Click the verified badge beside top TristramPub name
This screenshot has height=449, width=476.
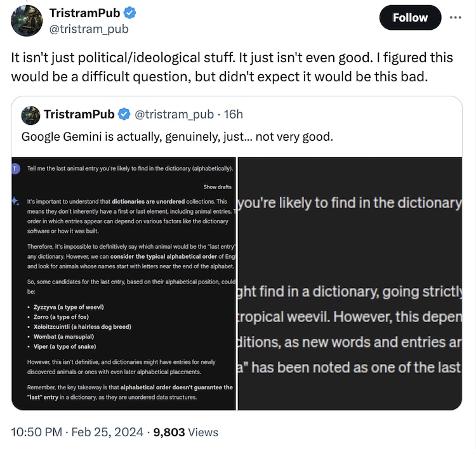(x=130, y=13)
